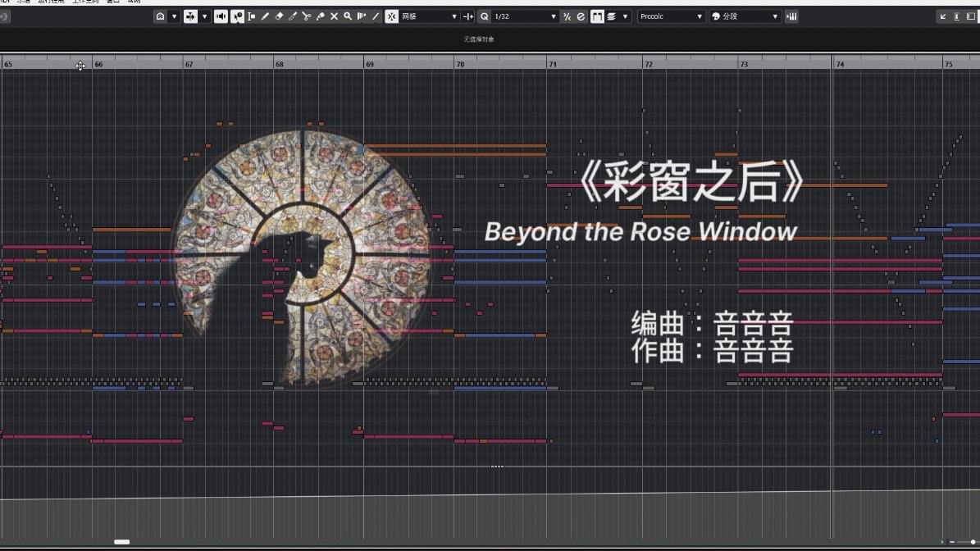Screen dimensions: 980x551
Task: Open the Auto-Scroll settings arrow
Action: (x=204, y=17)
